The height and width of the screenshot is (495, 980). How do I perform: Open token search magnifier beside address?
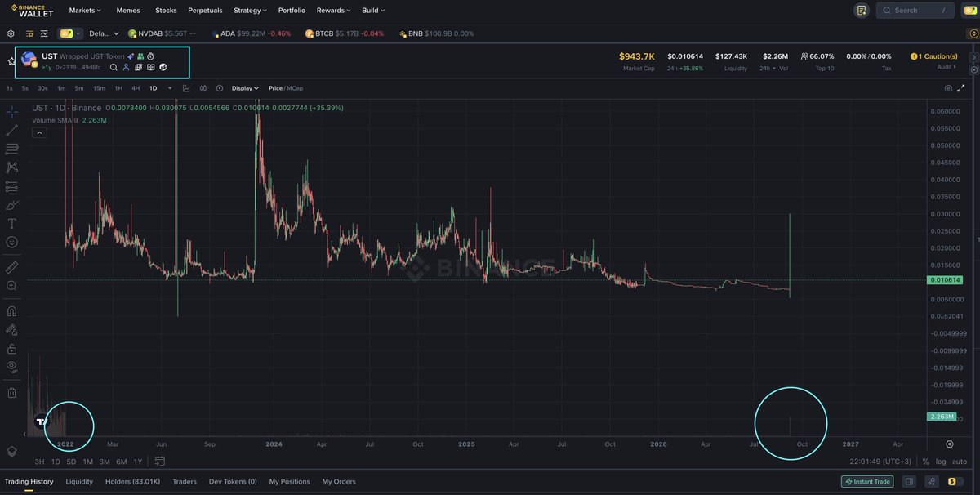(x=114, y=68)
